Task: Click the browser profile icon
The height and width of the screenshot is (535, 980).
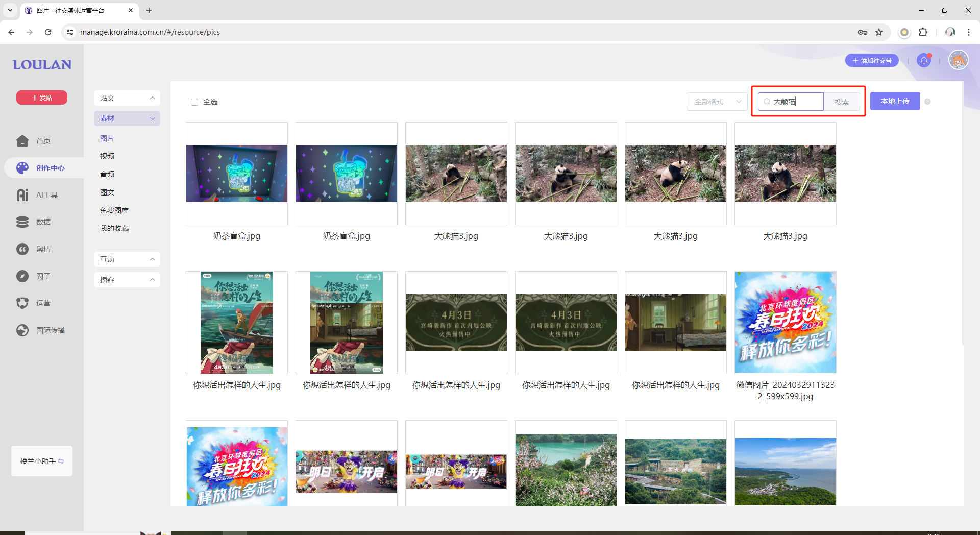Action: 950,32
